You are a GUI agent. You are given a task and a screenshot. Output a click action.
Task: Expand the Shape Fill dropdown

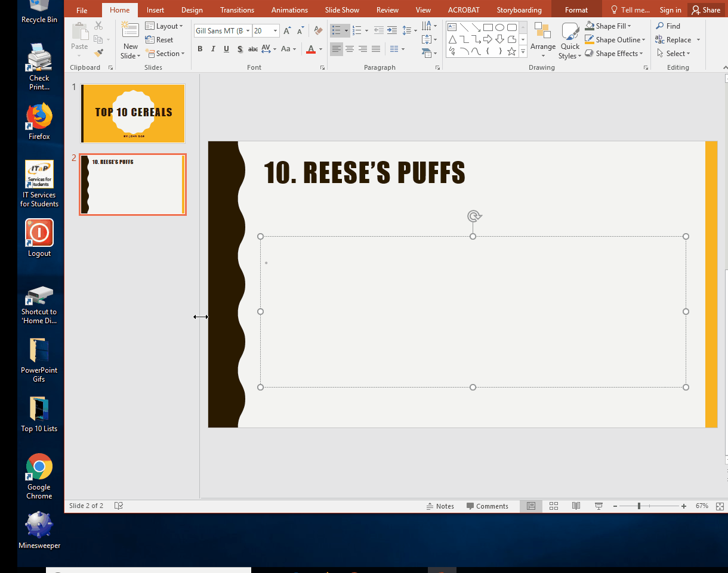click(608, 26)
